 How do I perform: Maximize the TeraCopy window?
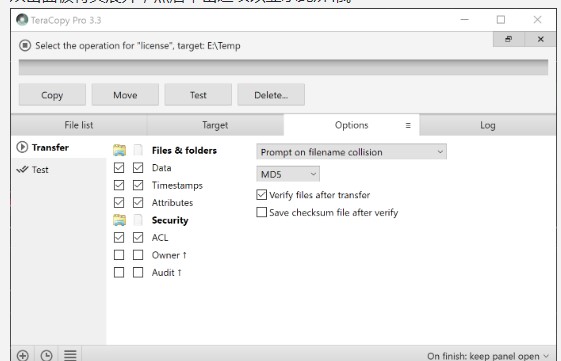501,20
